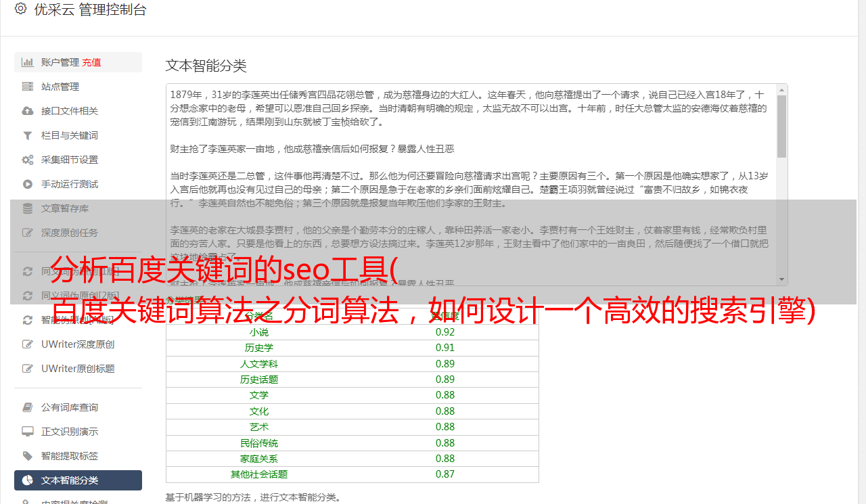Click the 历史学 category cell

259,348
